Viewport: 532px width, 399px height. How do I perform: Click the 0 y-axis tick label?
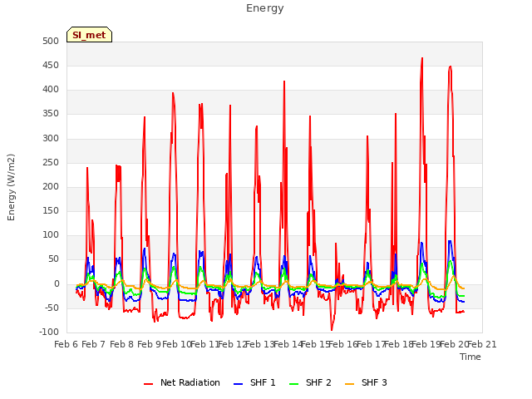click(x=57, y=284)
